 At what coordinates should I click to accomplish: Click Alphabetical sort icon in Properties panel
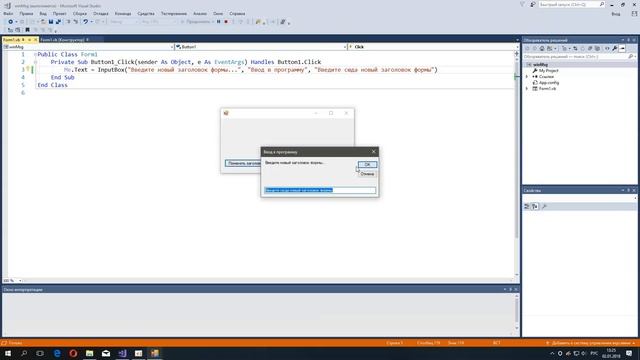535,207
